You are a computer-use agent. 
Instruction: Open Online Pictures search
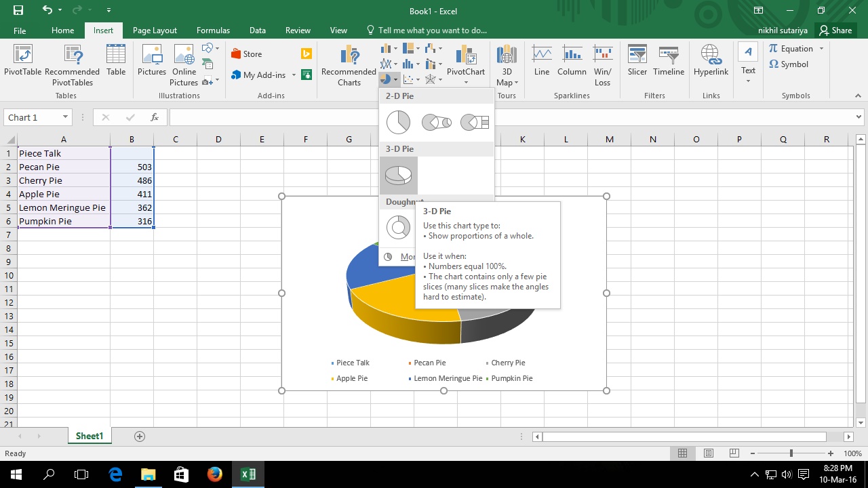[x=184, y=65]
